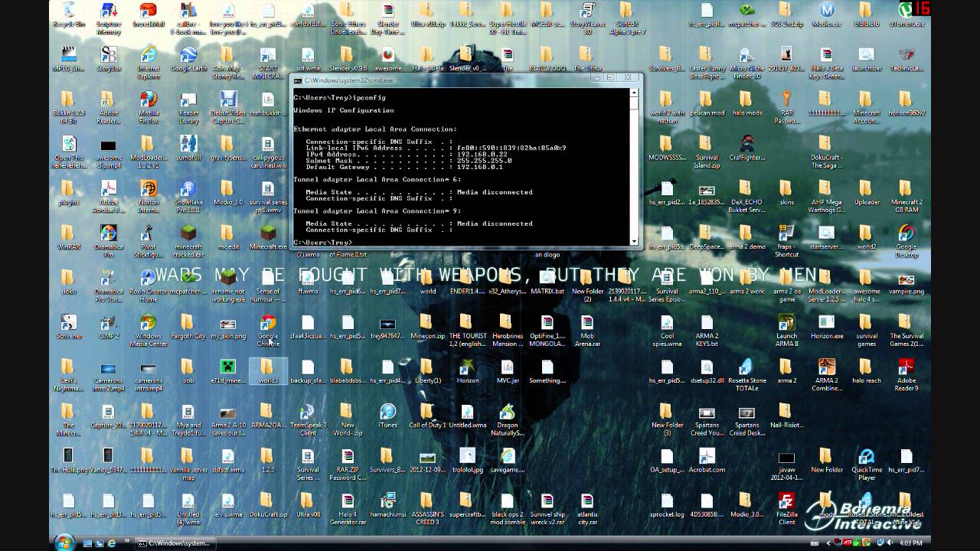980x551 pixels.
Task: Launch the Pivot Stickfigure shortcut
Action: point(149,240)
